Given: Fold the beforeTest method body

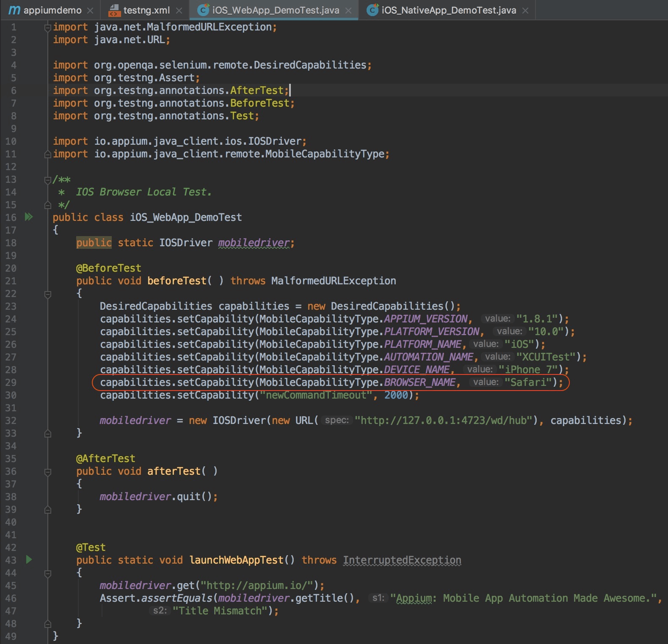Looking at the screenshot, I should [x=47, y=294].
